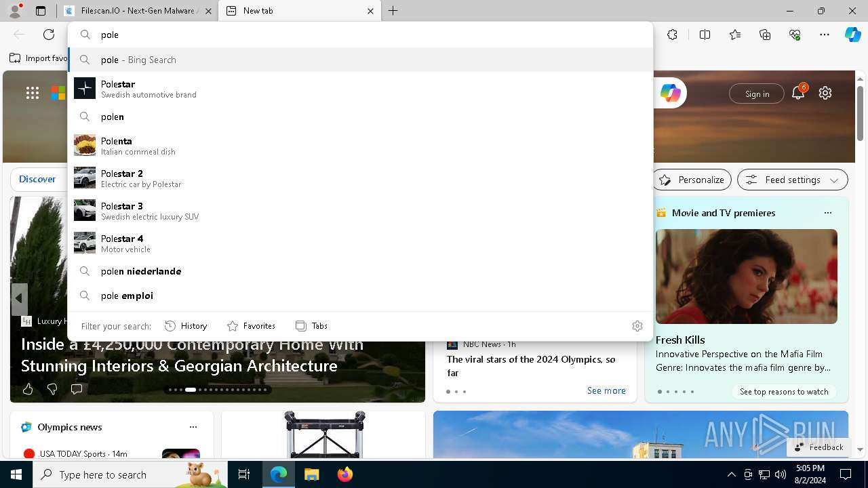Open the browser profile icon
The height and width of the screenshot is (488, 868).
[15, 10]
